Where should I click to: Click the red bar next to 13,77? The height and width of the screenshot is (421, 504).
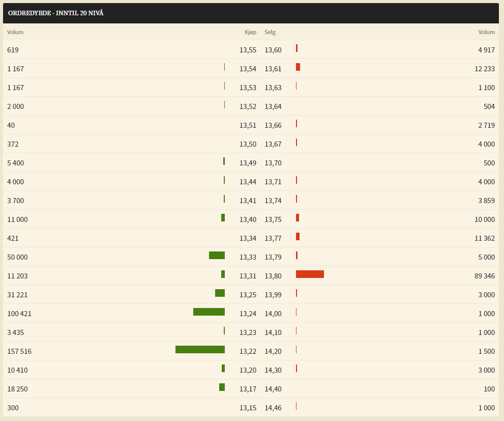pos(298,236)
